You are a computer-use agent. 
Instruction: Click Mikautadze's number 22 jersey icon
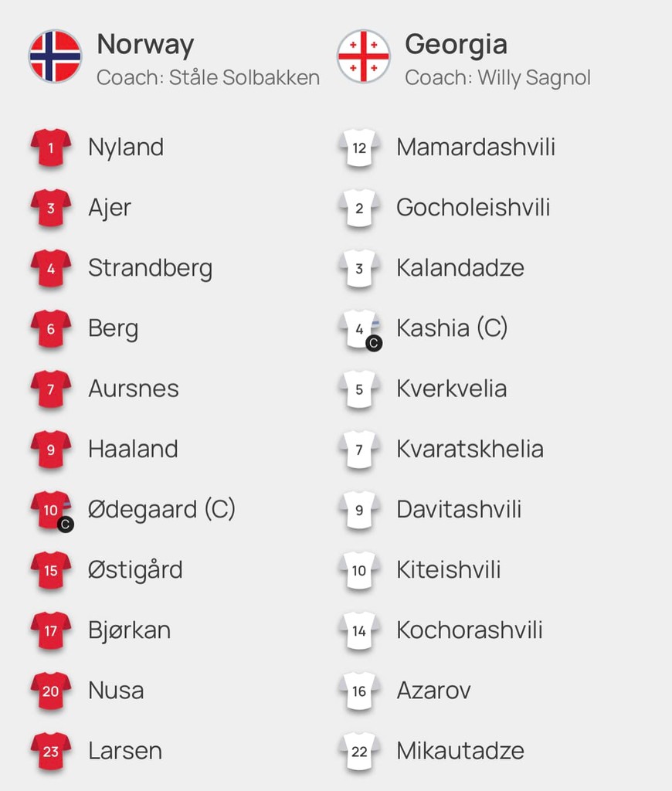pos(360,751)
